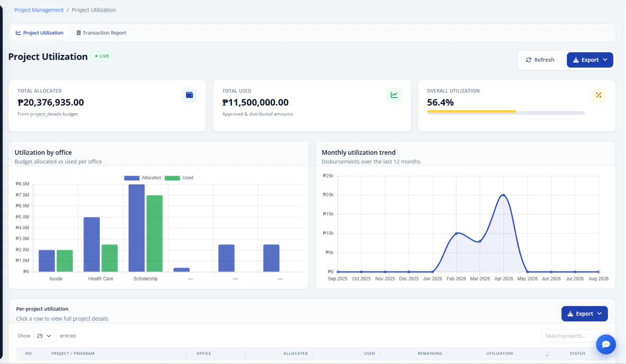626x364 pixels.
Task: Expand the Show entries count selector
Action: 45,336
